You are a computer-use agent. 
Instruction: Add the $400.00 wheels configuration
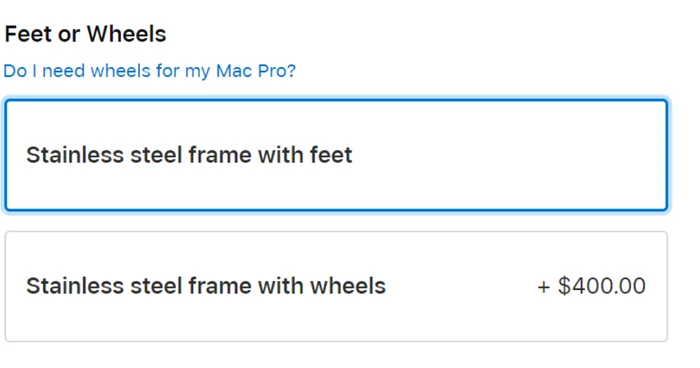click(336, 286)
